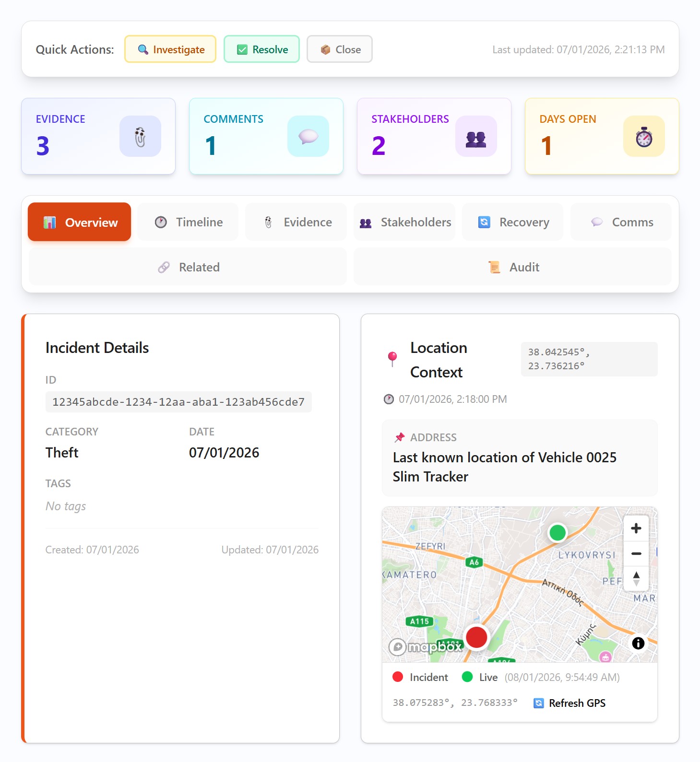Click the incident coordinates 38.042545° box

coord(589,359)
